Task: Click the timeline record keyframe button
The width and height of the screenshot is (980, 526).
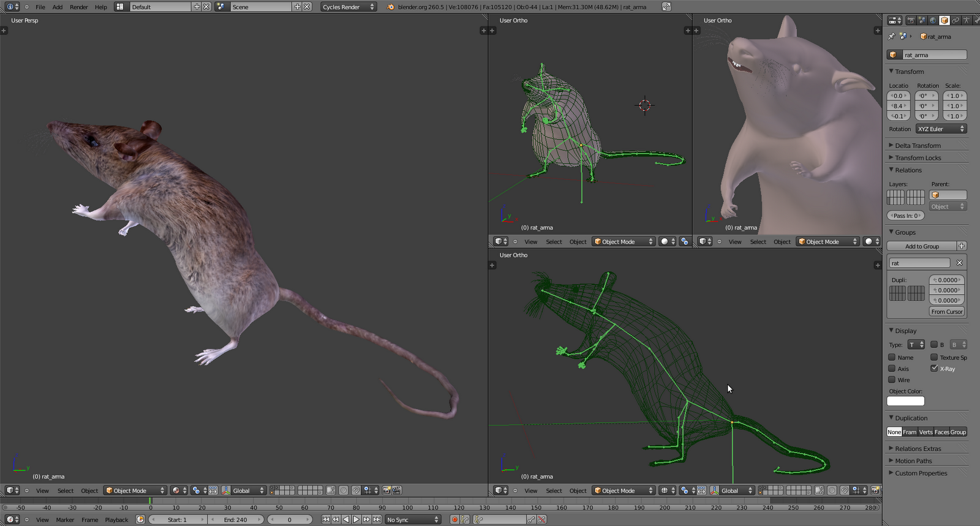Action: pyautogui.click(x=454, y=519)
